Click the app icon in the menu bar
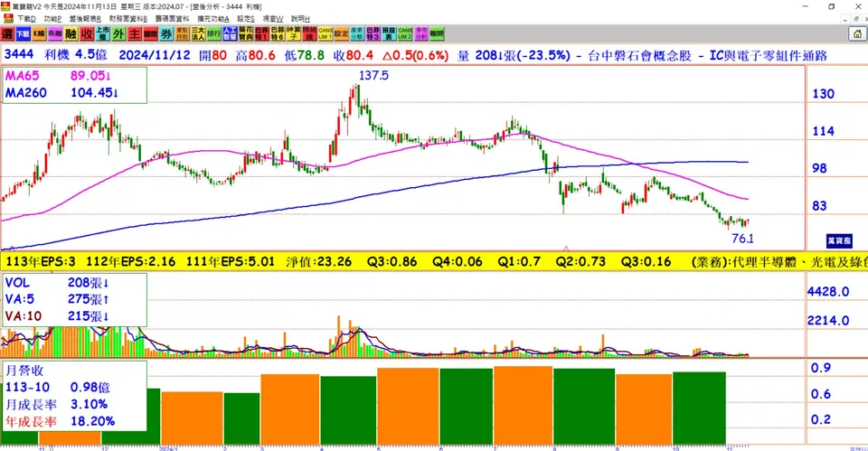The image size is (868, 451). (8, 19)
